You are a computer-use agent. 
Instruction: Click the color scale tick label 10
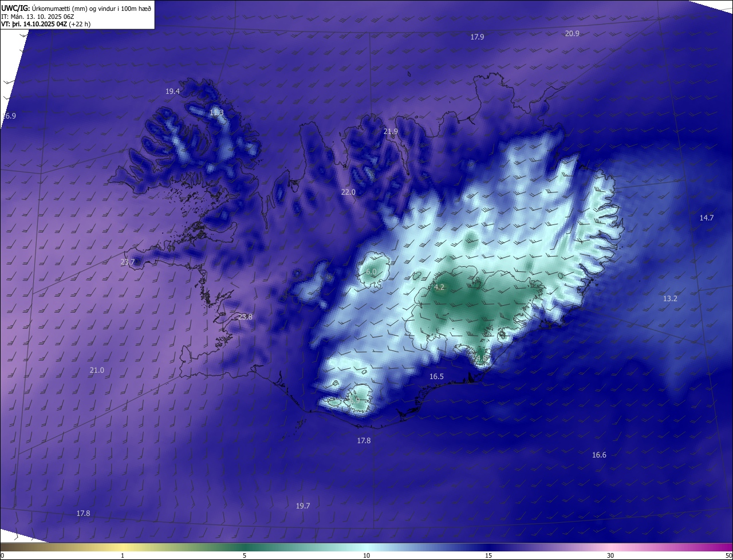pyautogui.click(x=366, y=555)
